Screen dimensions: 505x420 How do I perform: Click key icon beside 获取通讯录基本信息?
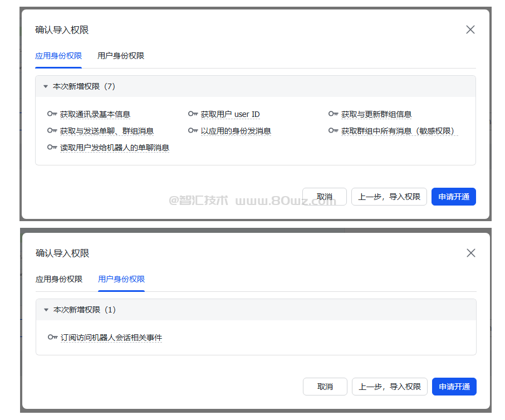(52, 114)
